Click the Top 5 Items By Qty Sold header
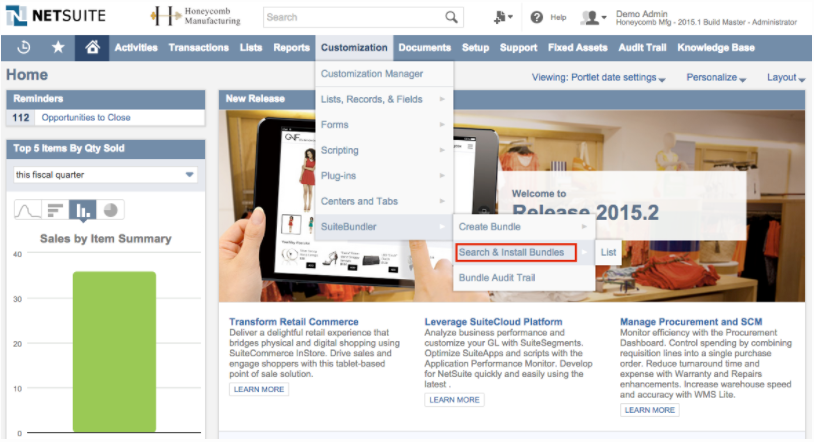Viewport: 814px width, 442px height. pos(105,149)
